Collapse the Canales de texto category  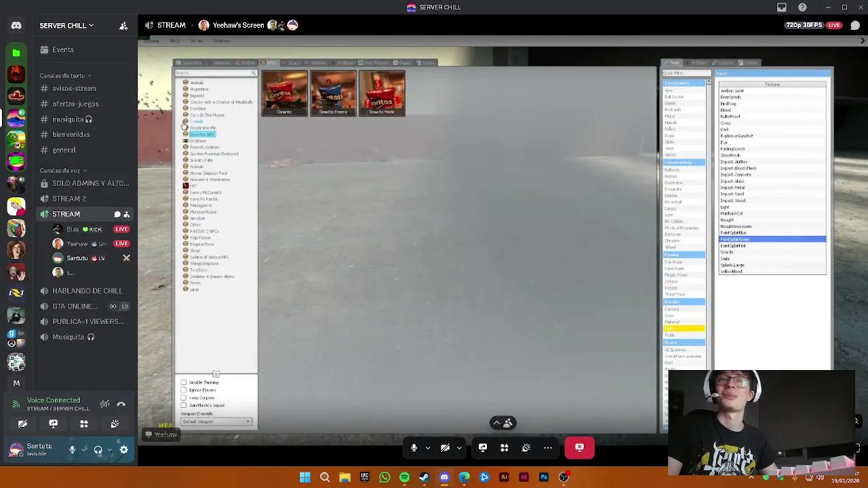coord(65,75)
